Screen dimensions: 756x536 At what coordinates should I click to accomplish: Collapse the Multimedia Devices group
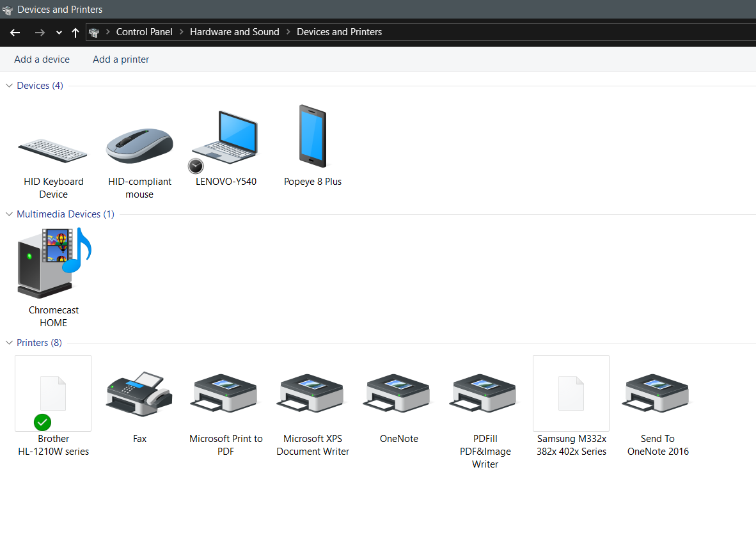tap(9, 214)
